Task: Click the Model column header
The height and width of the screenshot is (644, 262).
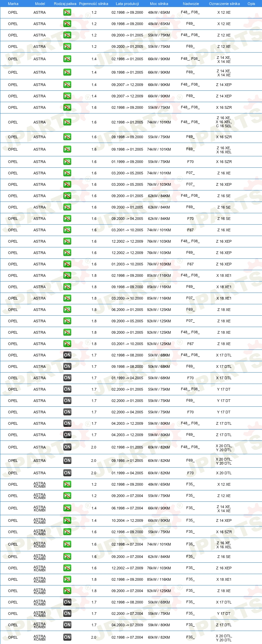Action: coord(40,4)
